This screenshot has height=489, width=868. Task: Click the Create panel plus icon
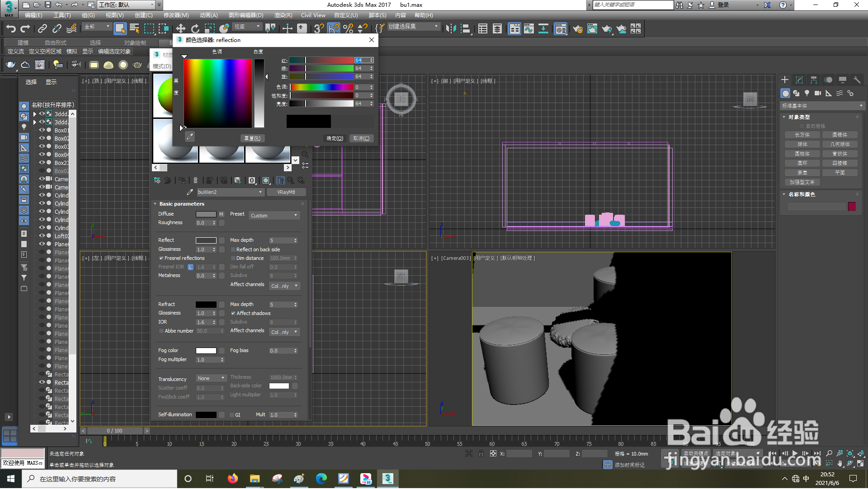[x=785, y=80]
